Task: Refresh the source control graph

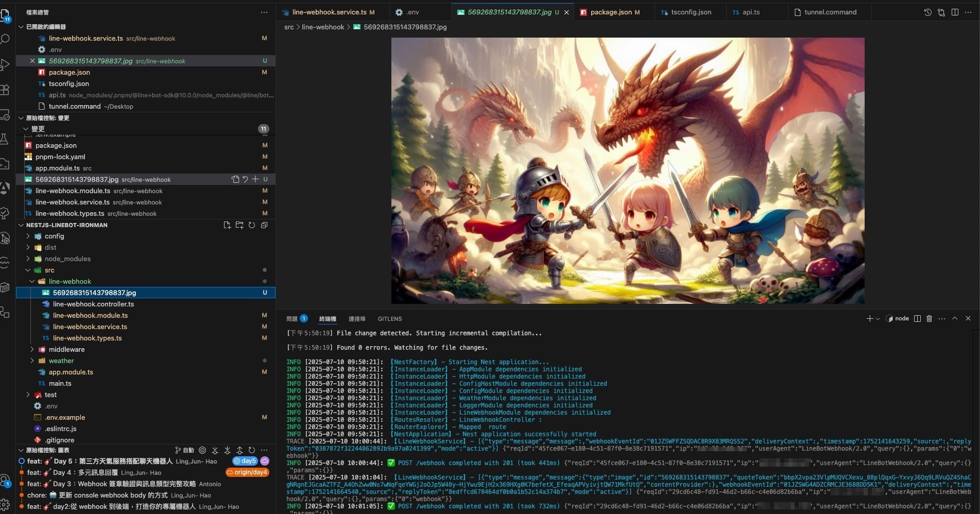Action: 252,450
